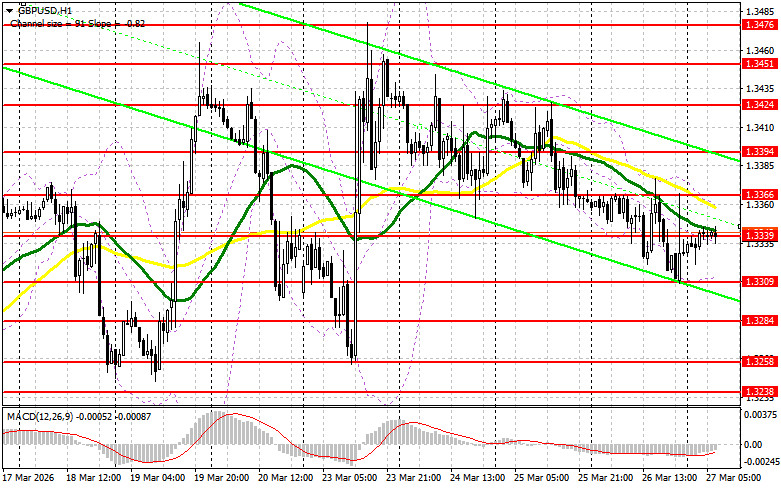Click the 23 Mar 21:00 time label

pyautogui.click(x=413, y=478)
